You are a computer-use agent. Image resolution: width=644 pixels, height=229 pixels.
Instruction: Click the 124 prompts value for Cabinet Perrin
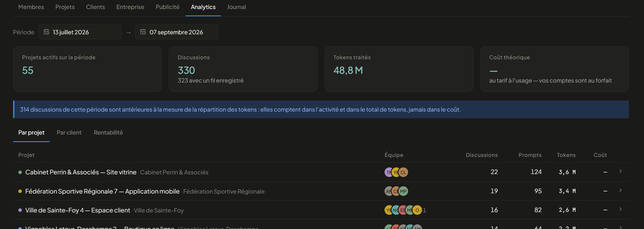[536, 172]
